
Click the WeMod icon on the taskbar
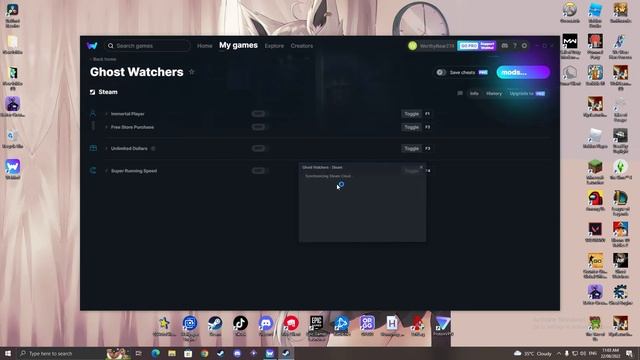270,353
